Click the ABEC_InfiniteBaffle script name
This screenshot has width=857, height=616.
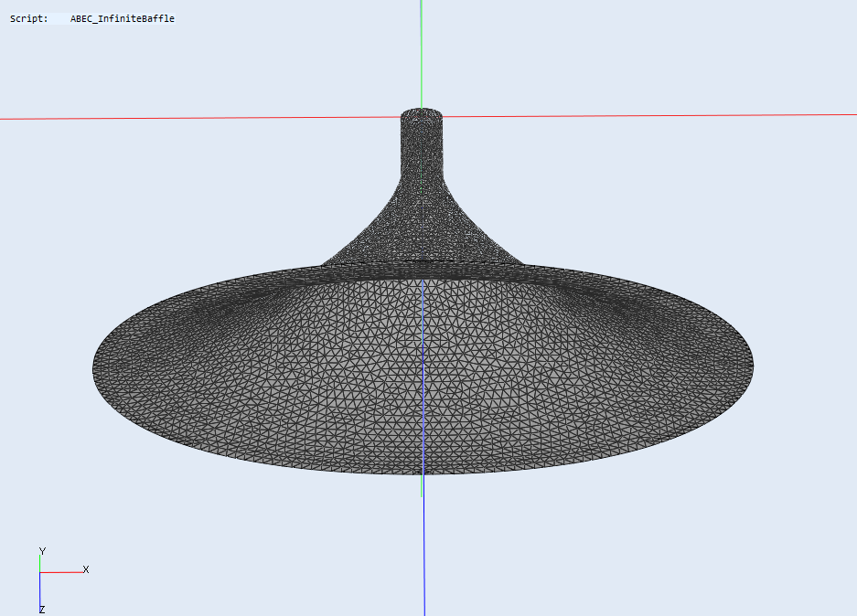(122, 18)
